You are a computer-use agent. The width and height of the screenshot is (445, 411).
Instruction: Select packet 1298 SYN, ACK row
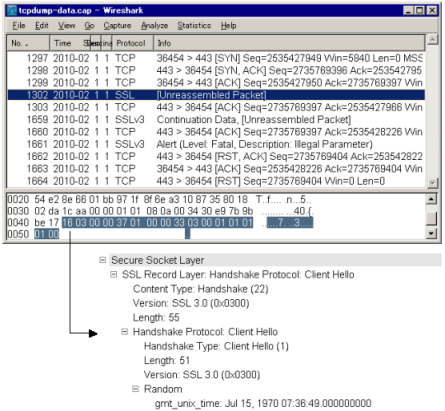pos(216,71)
